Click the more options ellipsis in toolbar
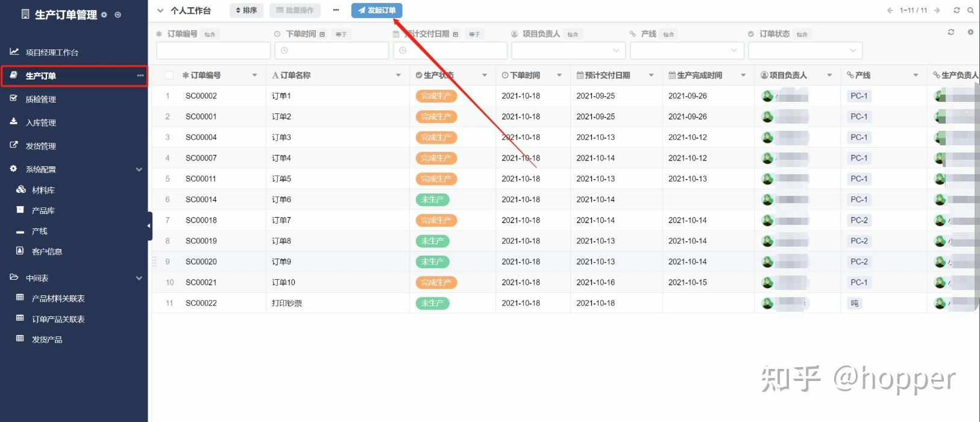 [x=336, y=10]
